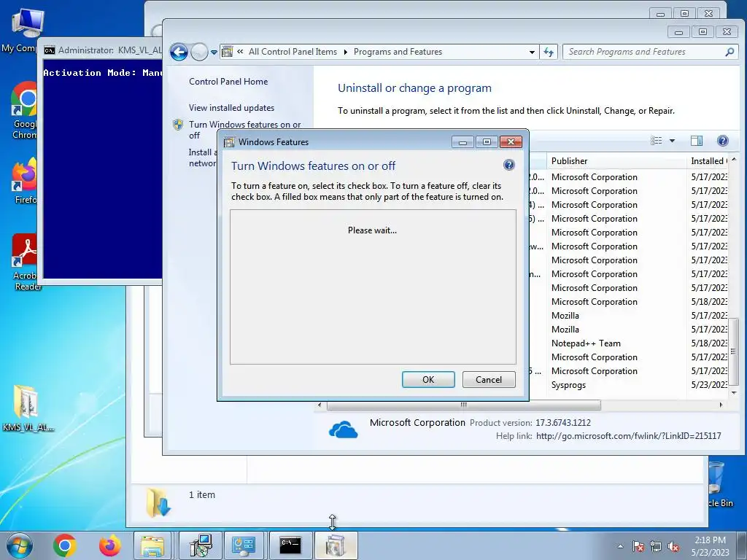Select the Notepad++ Team row
The image size is (747, 560).
(x=586, y=343)
